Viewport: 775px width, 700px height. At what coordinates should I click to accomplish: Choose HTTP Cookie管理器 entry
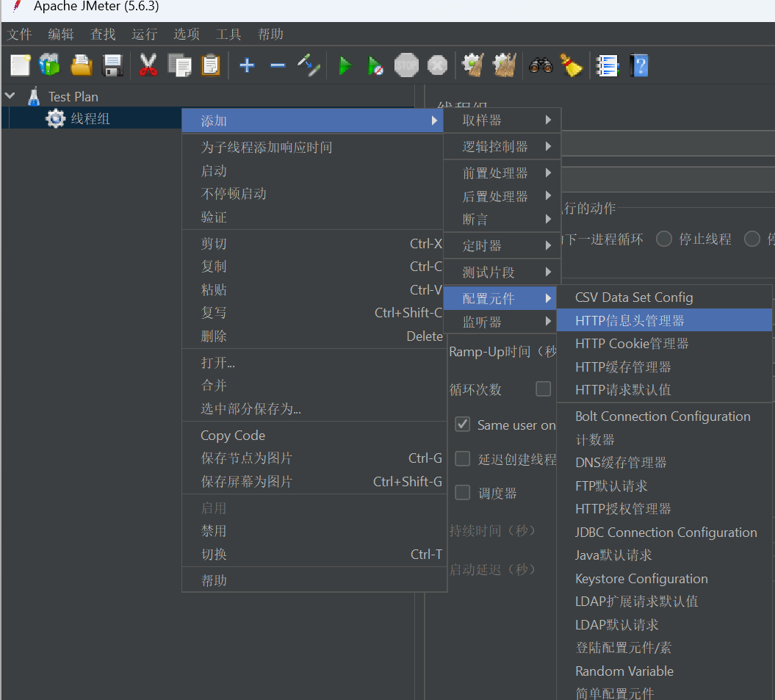tap(664, 344)
